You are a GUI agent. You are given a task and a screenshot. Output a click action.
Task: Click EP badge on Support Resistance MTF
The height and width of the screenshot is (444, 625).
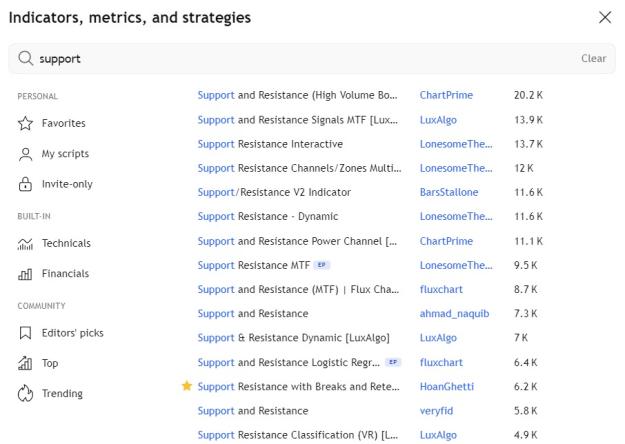322,265
